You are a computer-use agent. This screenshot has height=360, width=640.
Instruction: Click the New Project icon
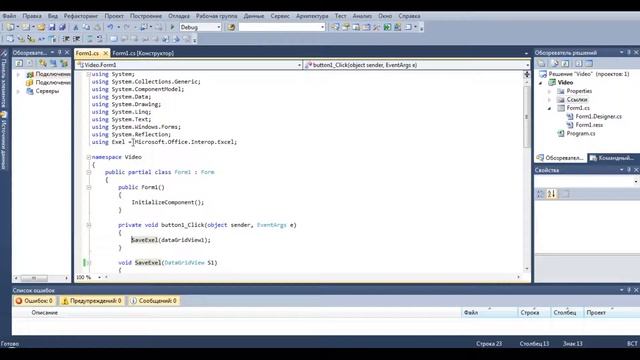coord(10,27)
